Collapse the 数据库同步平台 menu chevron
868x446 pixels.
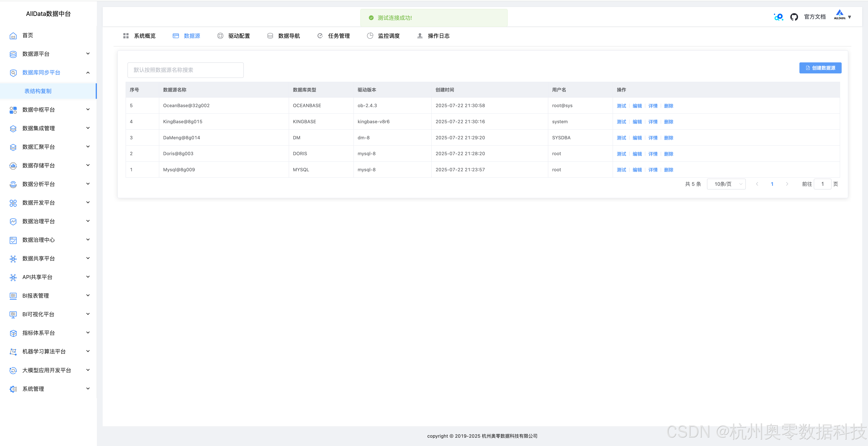(88, 73)
